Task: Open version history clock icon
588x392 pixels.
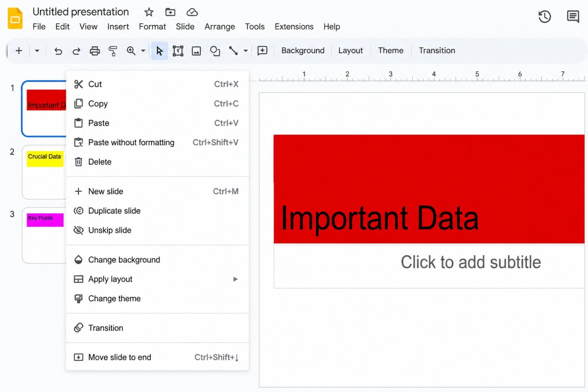Action: tap(544, 17)
